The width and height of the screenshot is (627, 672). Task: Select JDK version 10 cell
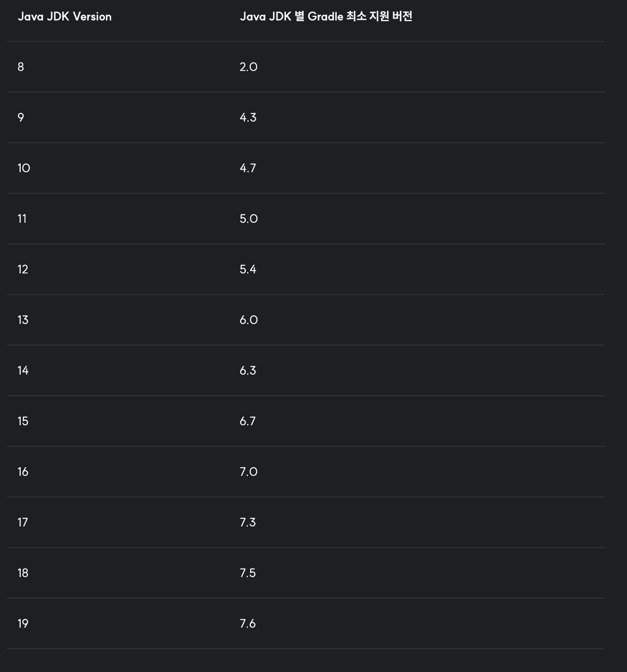tap(24, 168)
